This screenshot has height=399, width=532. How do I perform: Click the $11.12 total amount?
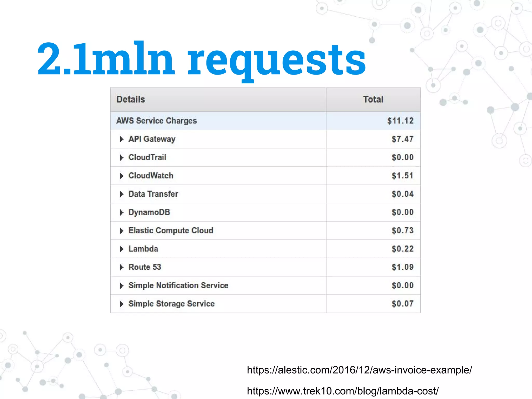pyautogui.click(x=400, y=121)
